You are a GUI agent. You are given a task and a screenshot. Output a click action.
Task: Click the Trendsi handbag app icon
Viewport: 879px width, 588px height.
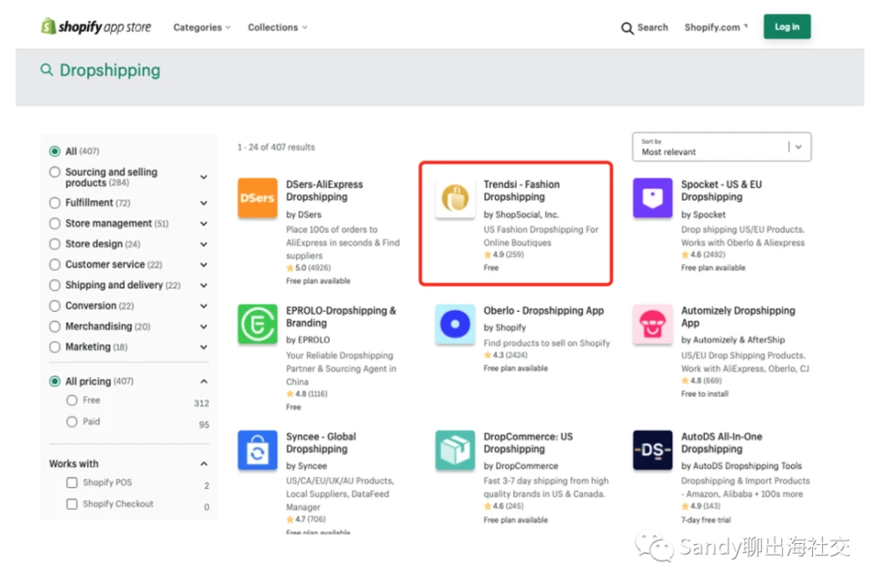coord(454,198)
